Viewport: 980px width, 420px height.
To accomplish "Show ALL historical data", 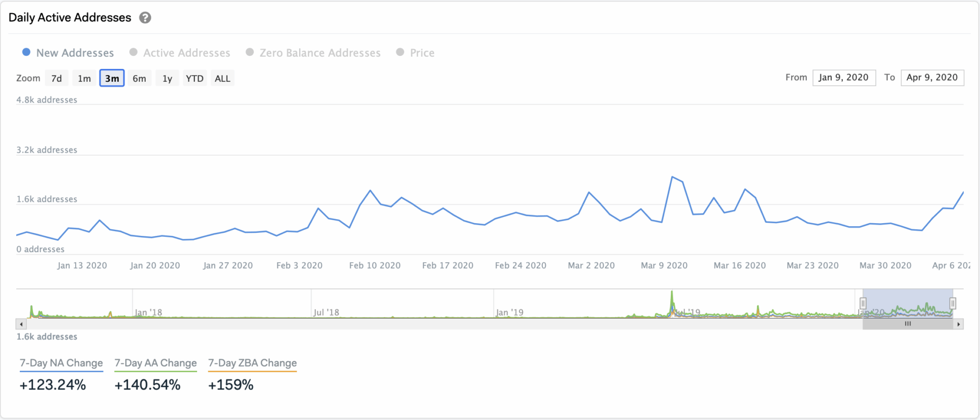I will pyautogui.click(x=222, y=78).
